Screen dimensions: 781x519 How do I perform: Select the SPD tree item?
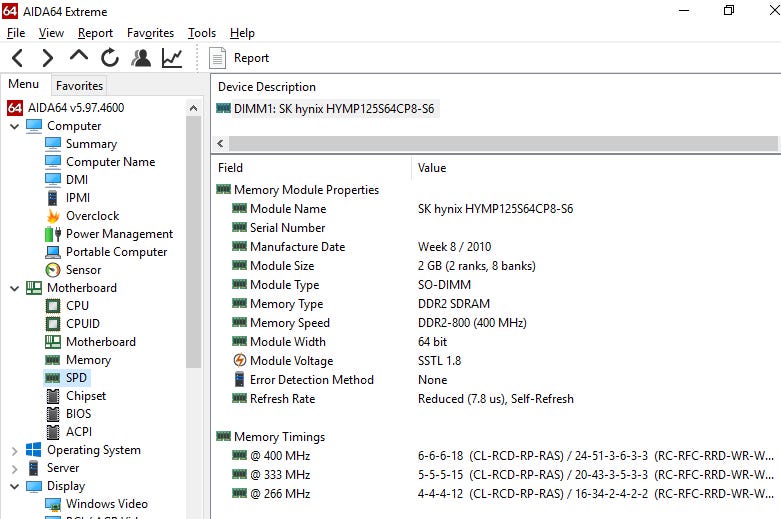point(67,378)
